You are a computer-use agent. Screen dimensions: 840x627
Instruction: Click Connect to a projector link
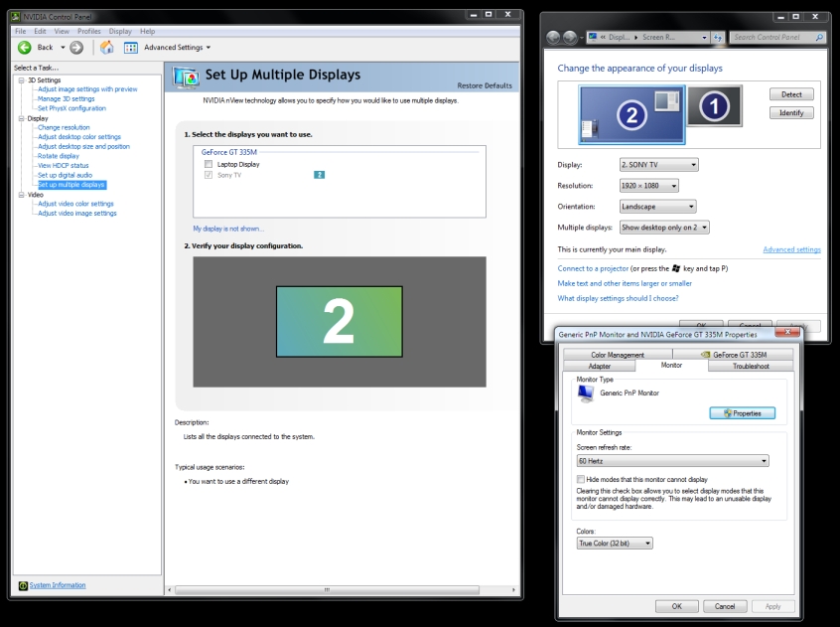click(x=593, y=268)
